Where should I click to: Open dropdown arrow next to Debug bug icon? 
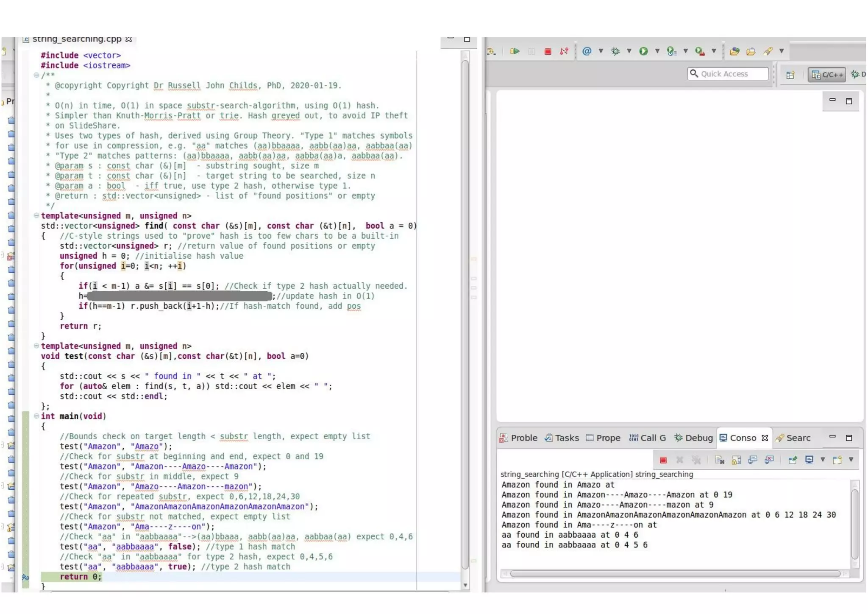click(629, 51)
